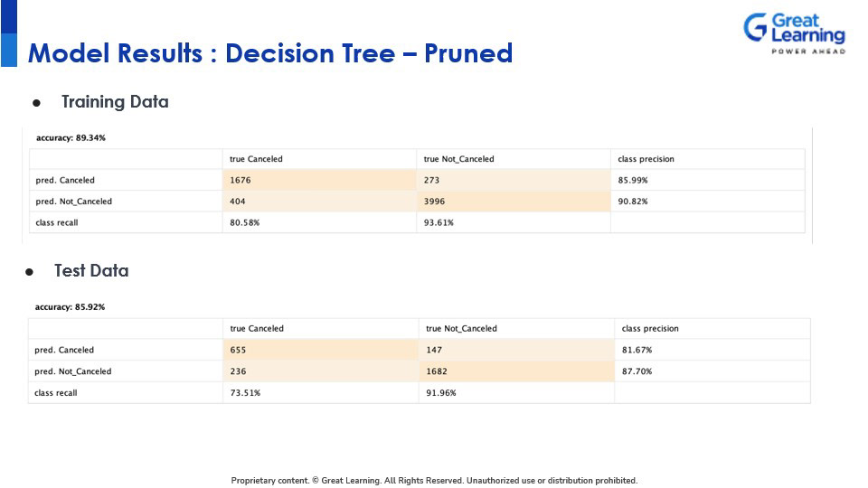The height and width of the screenshot is (488, 868).
Task: Click the test accuracy 85.92% label
Action: [x=70, y=307]
